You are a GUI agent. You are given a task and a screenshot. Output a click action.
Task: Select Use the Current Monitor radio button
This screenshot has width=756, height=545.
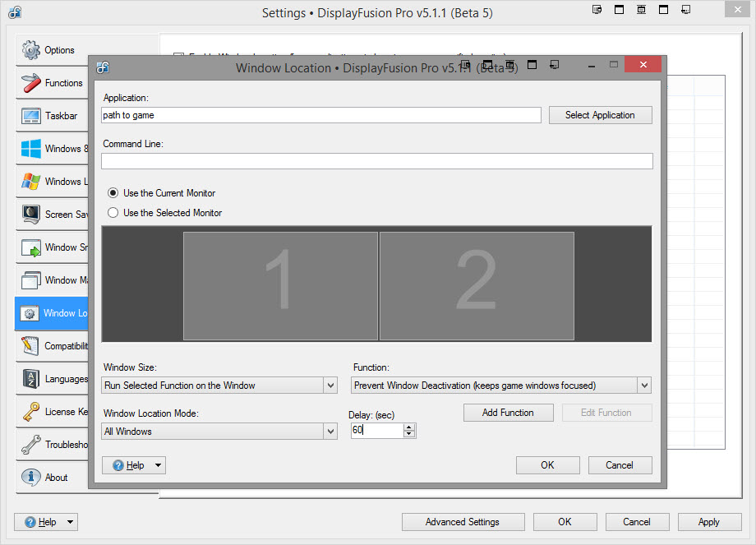113,193
